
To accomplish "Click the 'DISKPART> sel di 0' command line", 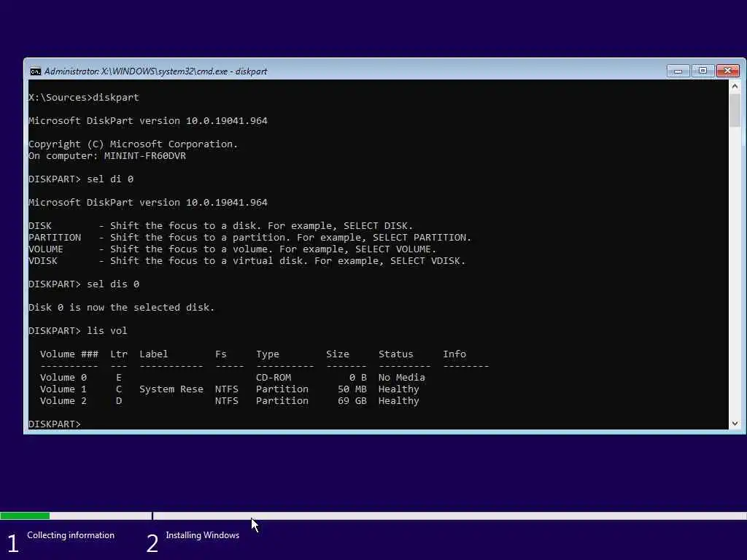I will tap(81, 179).
